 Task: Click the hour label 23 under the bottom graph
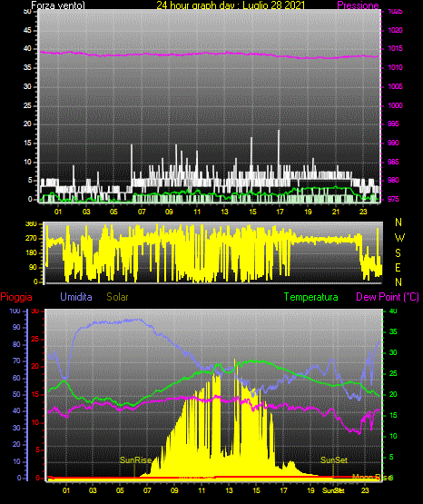coord(365,490)
